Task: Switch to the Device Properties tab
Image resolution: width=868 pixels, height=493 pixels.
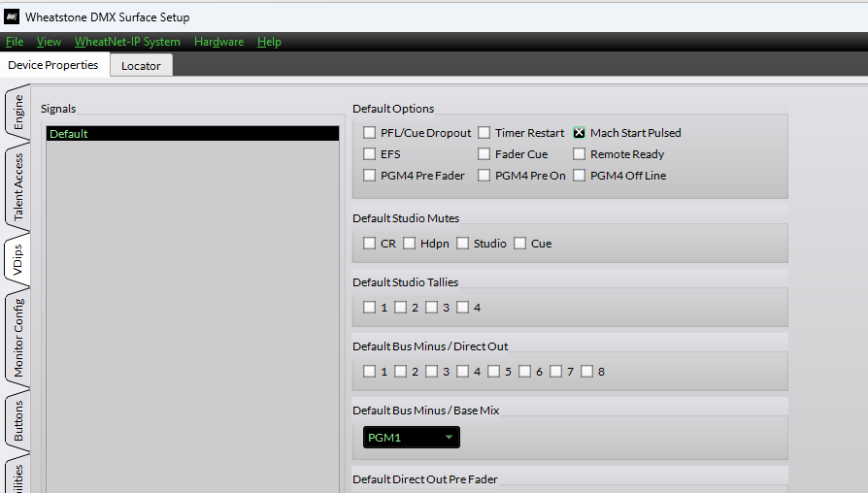Action: point(53,65)
